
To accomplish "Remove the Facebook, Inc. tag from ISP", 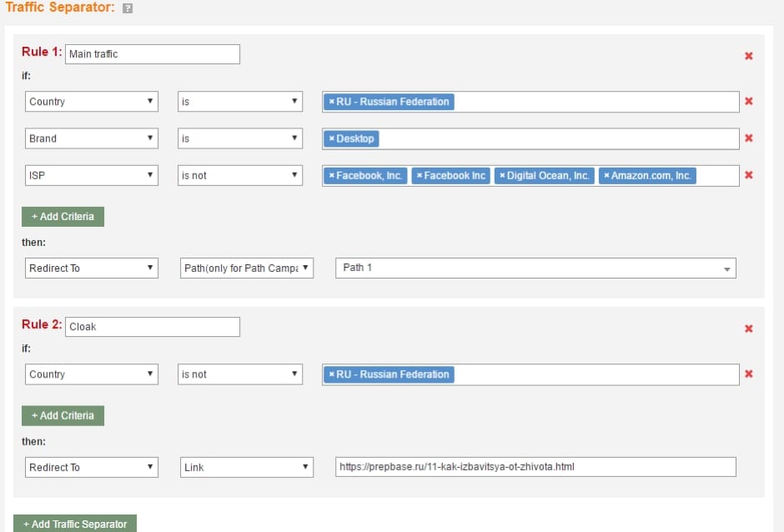I will point(331,176).
